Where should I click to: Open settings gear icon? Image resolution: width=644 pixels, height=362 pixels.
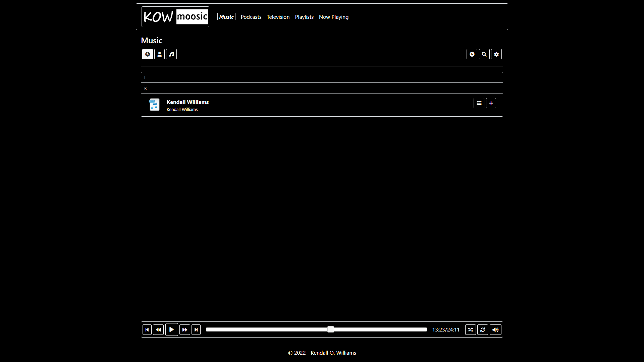[496, 54]
